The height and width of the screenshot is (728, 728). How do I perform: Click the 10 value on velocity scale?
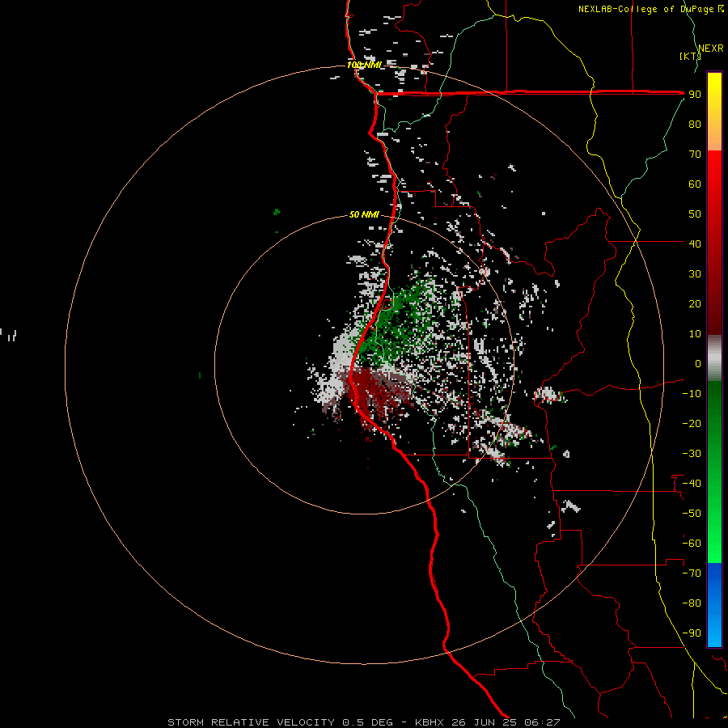pyautogui.click(x=695, y=334)
